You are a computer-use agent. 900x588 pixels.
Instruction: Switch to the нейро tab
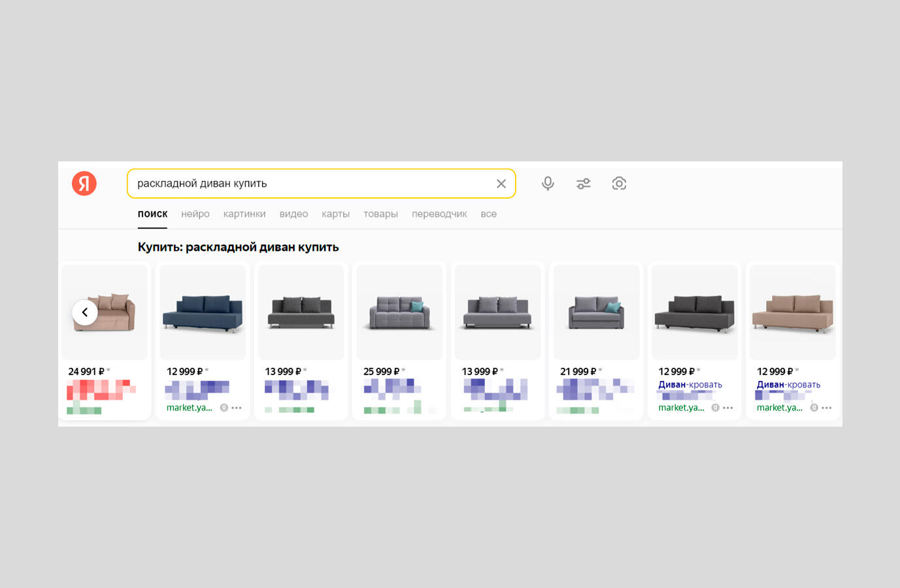tap(195, 214)
